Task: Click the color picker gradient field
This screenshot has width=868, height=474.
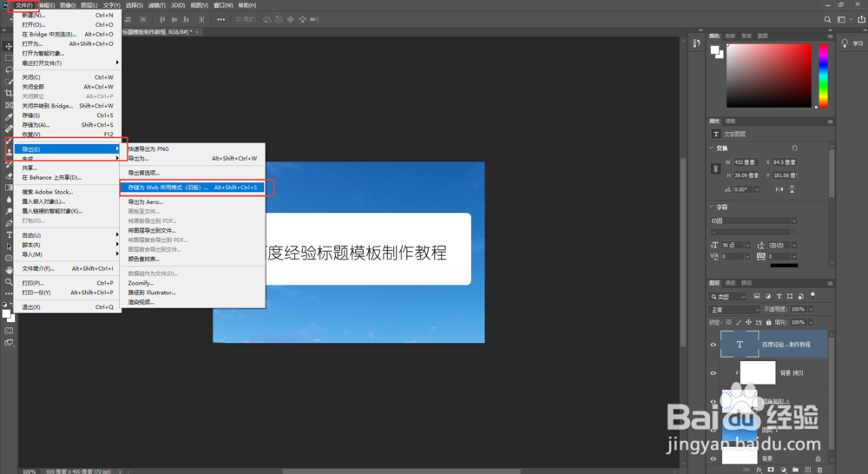Action: 769,76
